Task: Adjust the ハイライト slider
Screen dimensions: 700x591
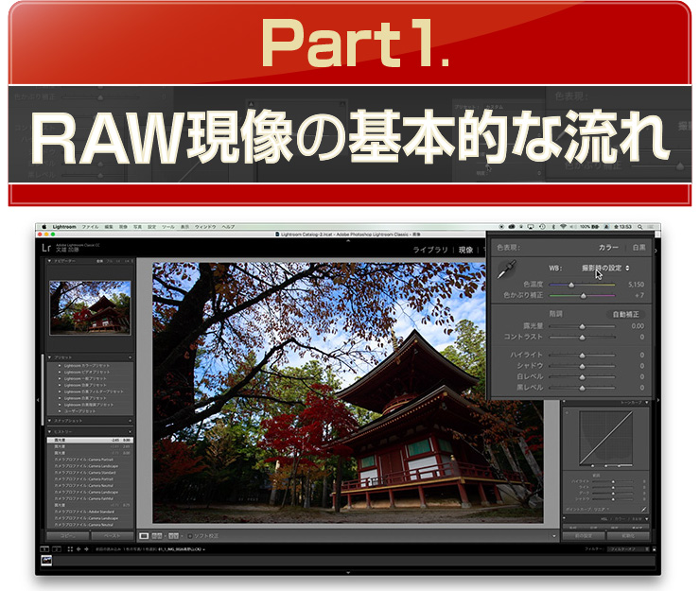Action: pos(582,356)
